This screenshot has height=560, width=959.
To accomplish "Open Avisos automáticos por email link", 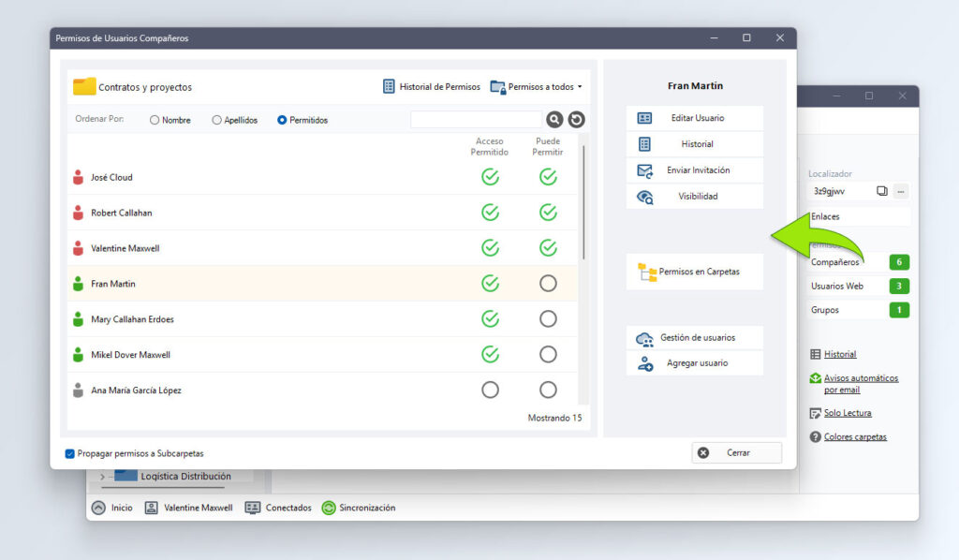I will click(x=861, y=384).
